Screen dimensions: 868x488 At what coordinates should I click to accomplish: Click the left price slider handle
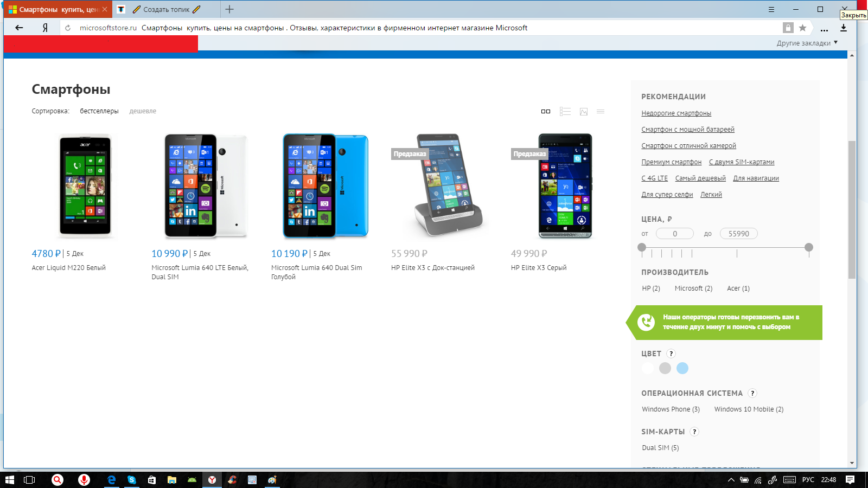pos(642,247)
